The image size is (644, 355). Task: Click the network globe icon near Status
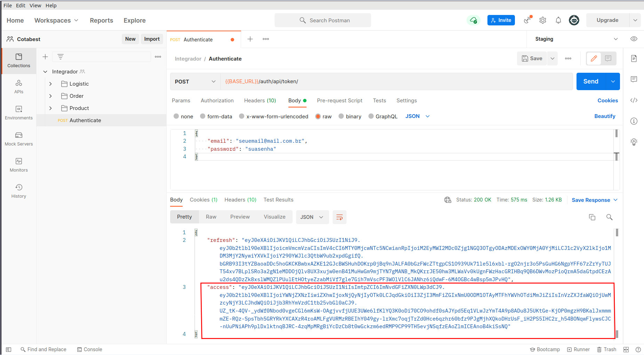click(x=448, y=200)
